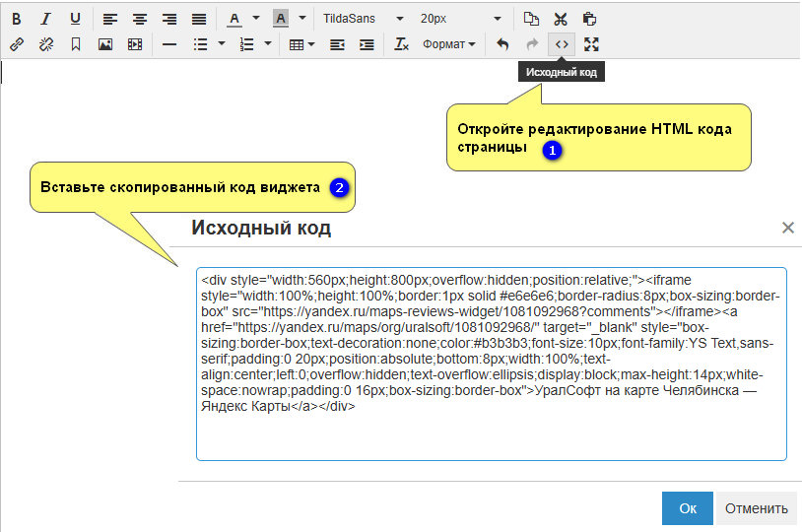Open the table insert menu
The image size is (802, 532).
coord(301,44)
